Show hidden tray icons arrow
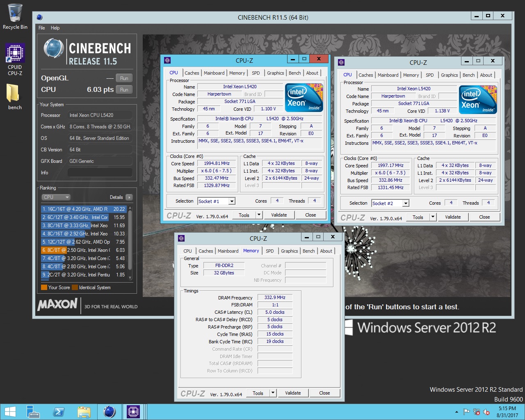This screenshot has width=525, height=420. (x=457, y=412)
